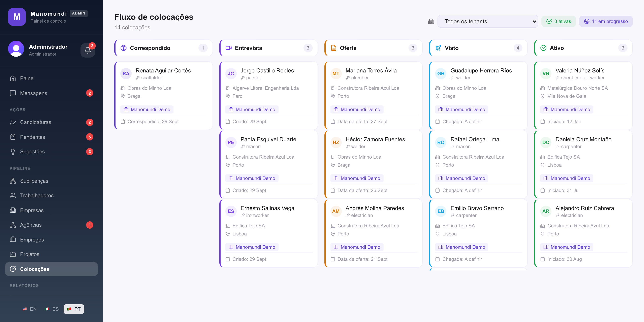Switch language to ES
644x322 pixels.
point(52,309)
